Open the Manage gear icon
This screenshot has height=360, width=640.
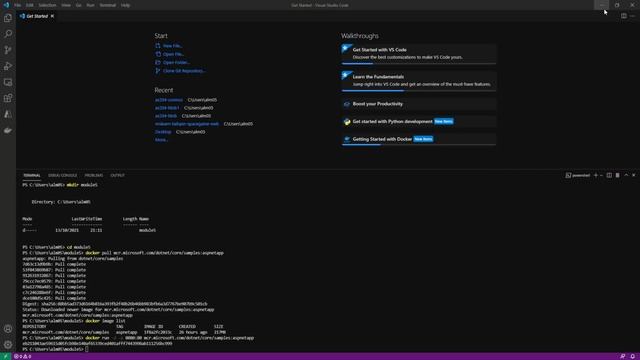pyautogui.click(x=8, y=345)
